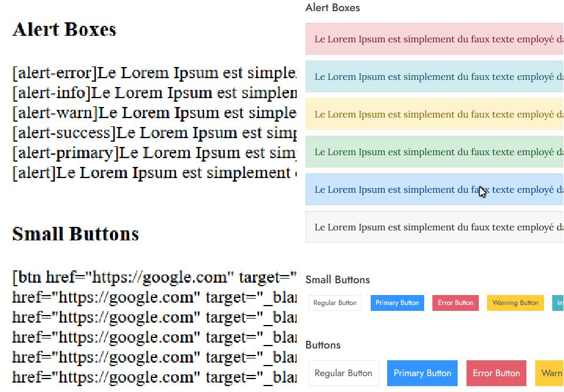Select the blue primary alert box
Screen dimensions: 564x392
[435, 189]
